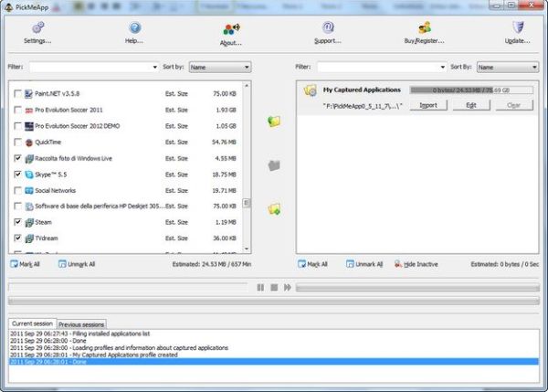Uncheck the TVdream checkbox
Image resolution: width=548 pixels, height=392 pixels.
[x=17, y=238]
